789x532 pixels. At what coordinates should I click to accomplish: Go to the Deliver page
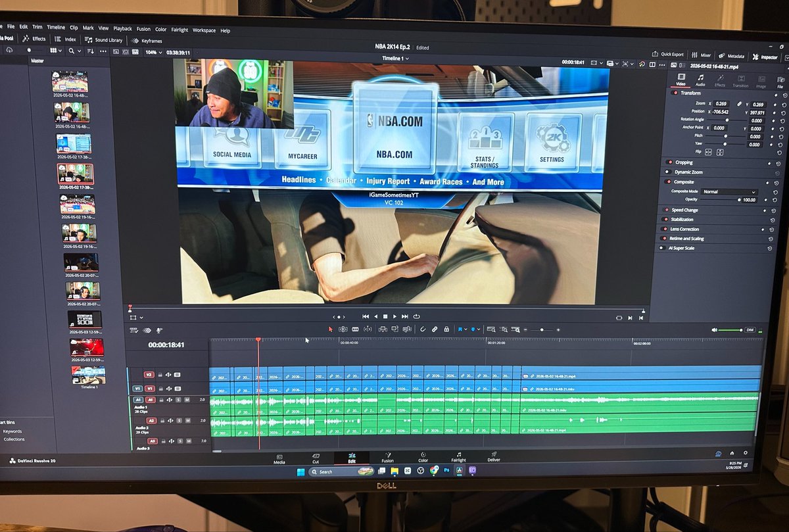coord(494,456)
